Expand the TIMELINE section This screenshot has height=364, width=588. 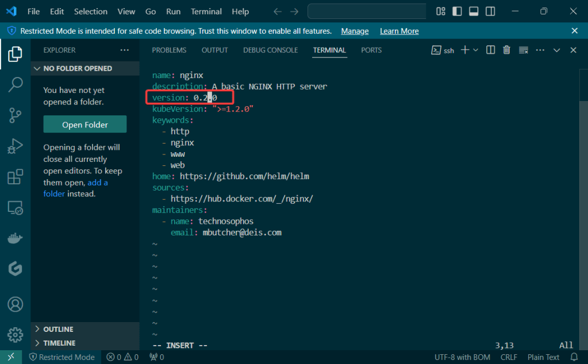coord(59,343)
